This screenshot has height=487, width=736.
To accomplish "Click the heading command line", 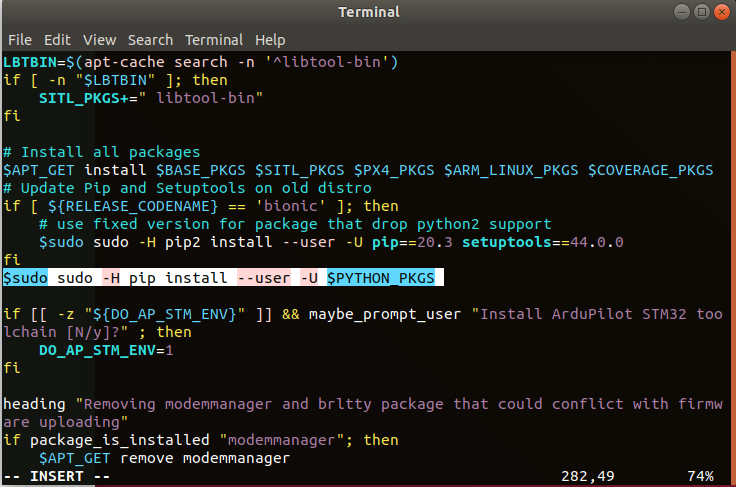I will 38,404.
